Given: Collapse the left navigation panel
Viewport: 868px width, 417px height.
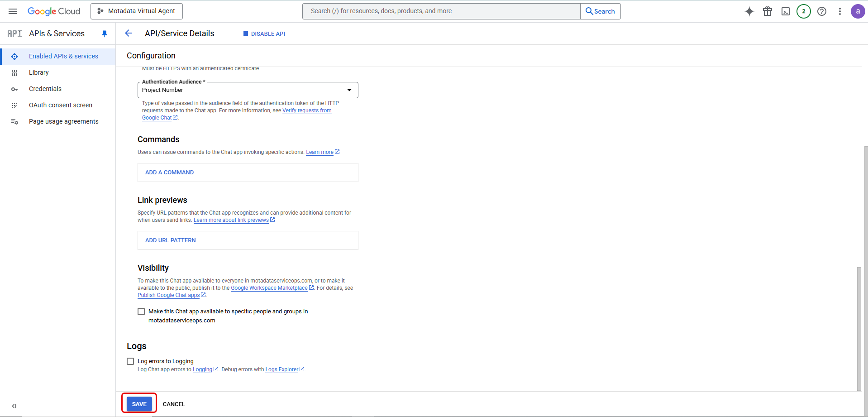Looking at the screenshot, I should coord(14,406).
